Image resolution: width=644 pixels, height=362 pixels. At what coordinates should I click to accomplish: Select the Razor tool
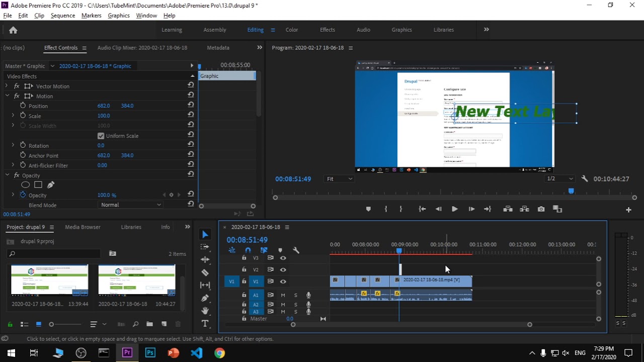pyautogui.click(x=205, y=273)
